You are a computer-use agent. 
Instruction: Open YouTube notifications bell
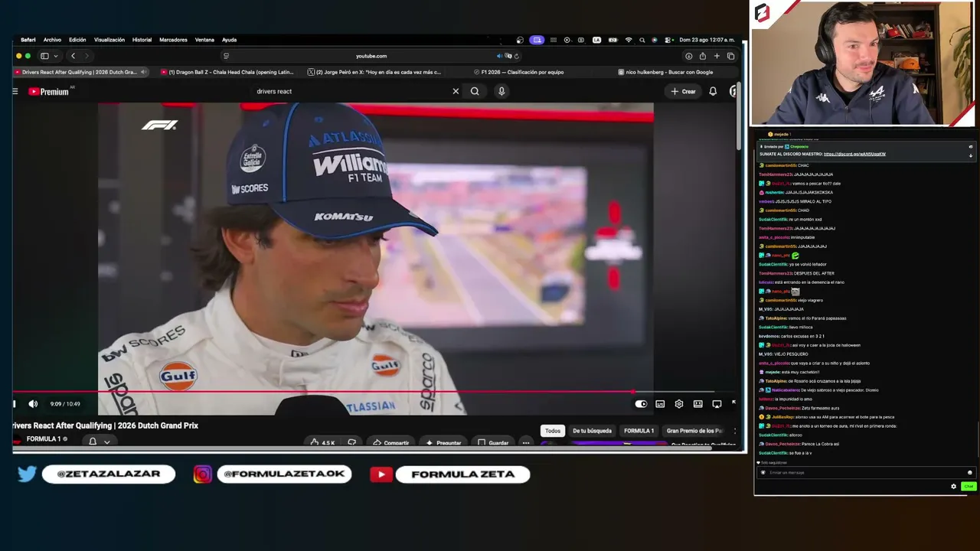pos(713,91)
